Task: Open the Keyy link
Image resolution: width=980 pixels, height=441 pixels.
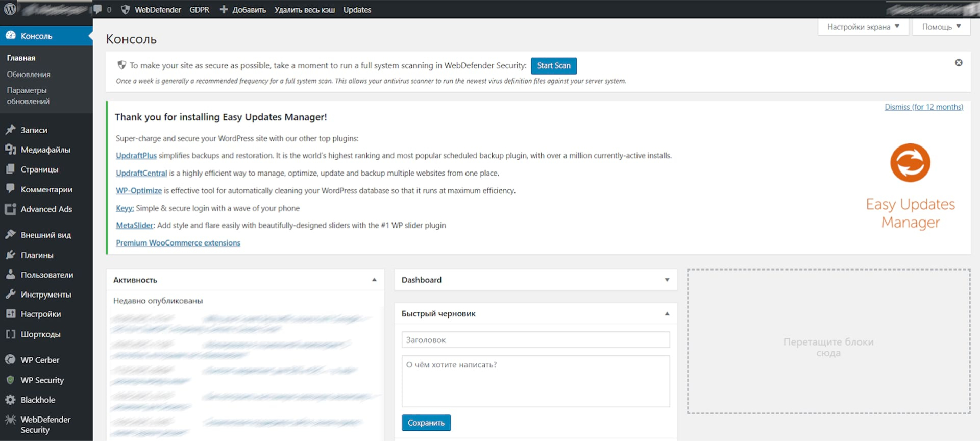Action: point(125,208)
